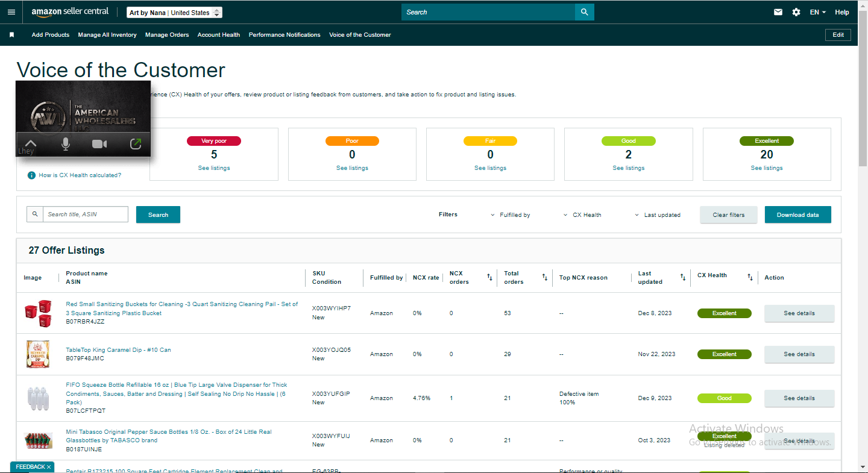The image size is (868, 473).
Task: Open the FIFO Squeeze Bottle product image
Action: (x=37, y=398)
